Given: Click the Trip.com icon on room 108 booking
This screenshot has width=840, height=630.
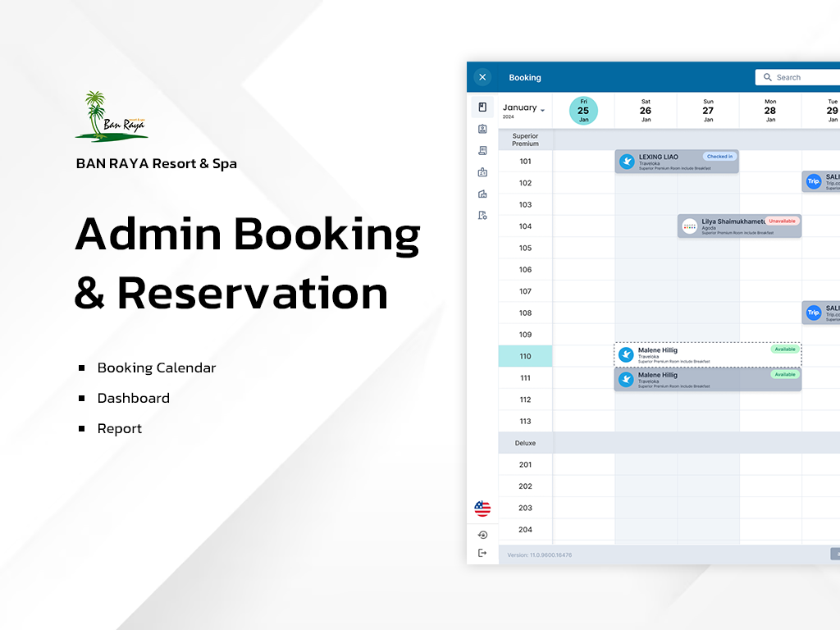Looking at the screenshot, I should [813, 313].
